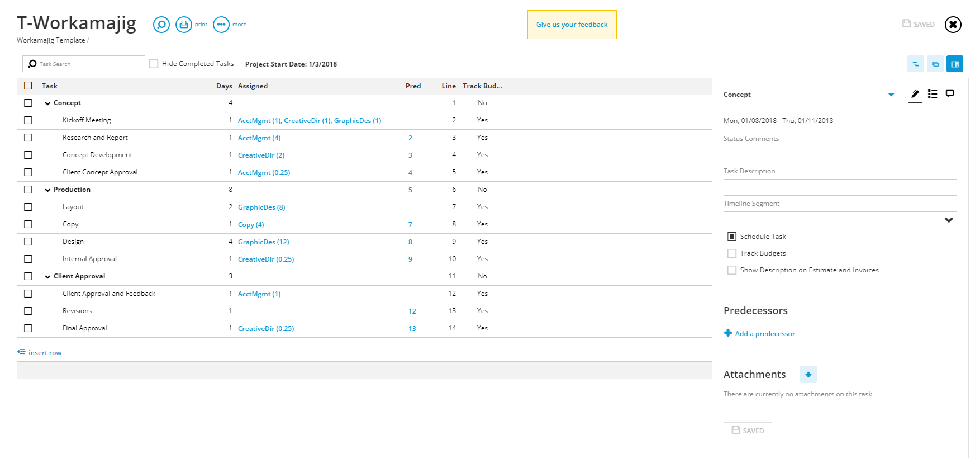Viewport: 980px width, 458px height.
Task: Open the comments speech bubble icon
Action: pos(950,93)
